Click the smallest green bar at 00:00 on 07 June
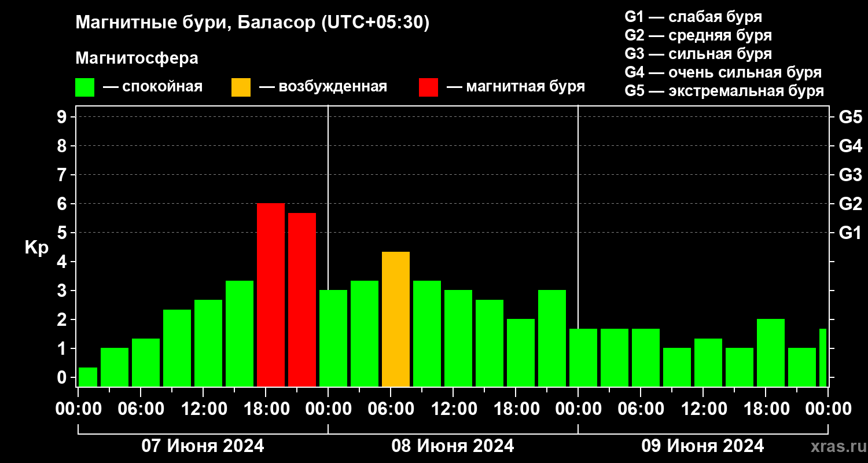The height and width of the screenshot is (463, 868). pos(88,377)
